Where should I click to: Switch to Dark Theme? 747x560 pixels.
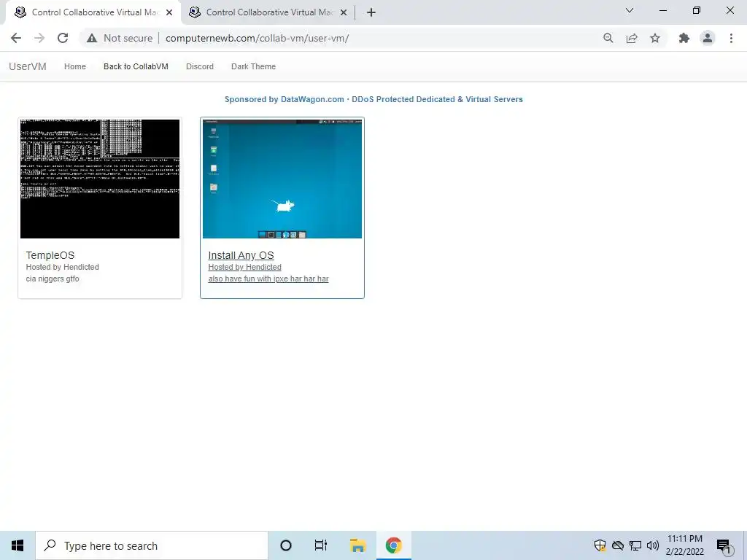click(x=253, y=66)
